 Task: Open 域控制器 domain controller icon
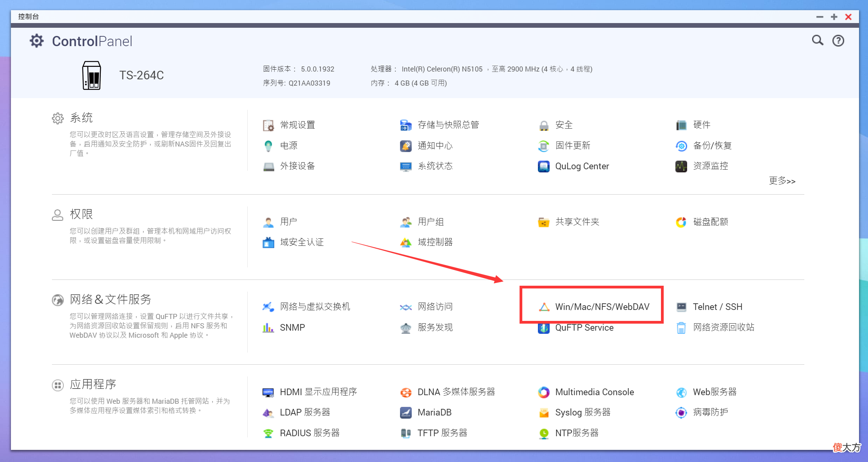click(406, 243)
